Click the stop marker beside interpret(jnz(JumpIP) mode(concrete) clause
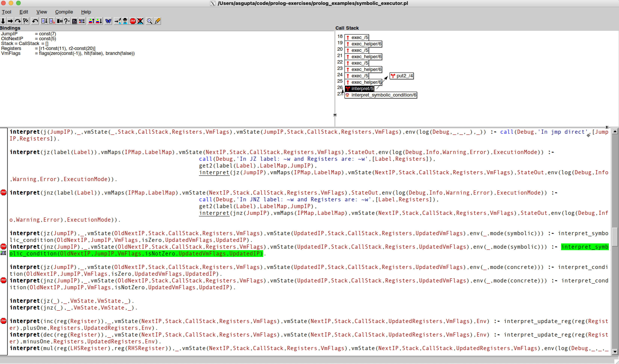This screenshot has width=619, height=364. (x=3, y=280)
